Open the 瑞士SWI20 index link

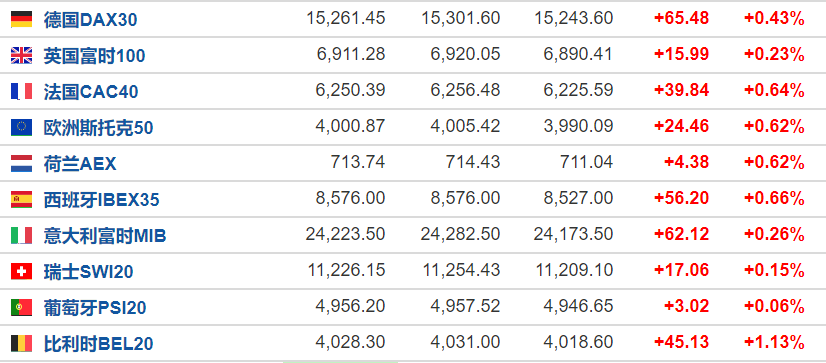(x=88, y=272)
